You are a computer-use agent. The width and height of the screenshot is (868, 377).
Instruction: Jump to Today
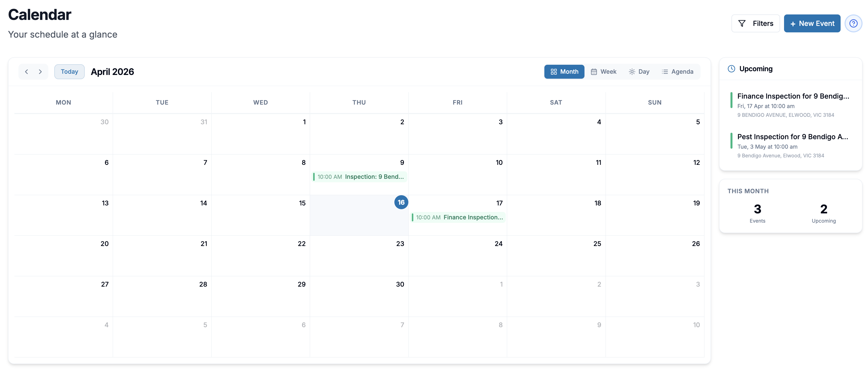click(x=70, y=72)
